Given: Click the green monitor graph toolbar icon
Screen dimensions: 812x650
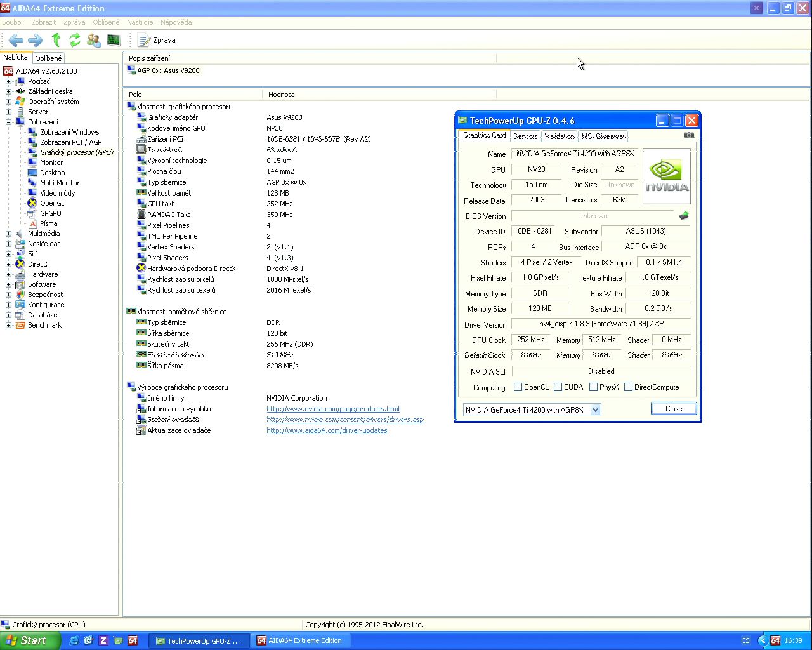Looking at the screenshot, I should pos(114,40).
